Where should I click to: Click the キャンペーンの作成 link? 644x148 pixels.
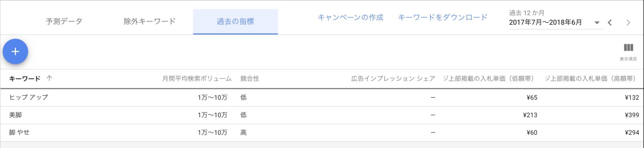(351, 17)
